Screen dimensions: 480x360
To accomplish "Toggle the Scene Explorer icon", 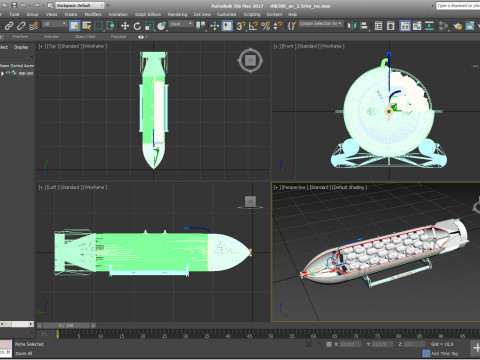I will [x=378, y=26].
